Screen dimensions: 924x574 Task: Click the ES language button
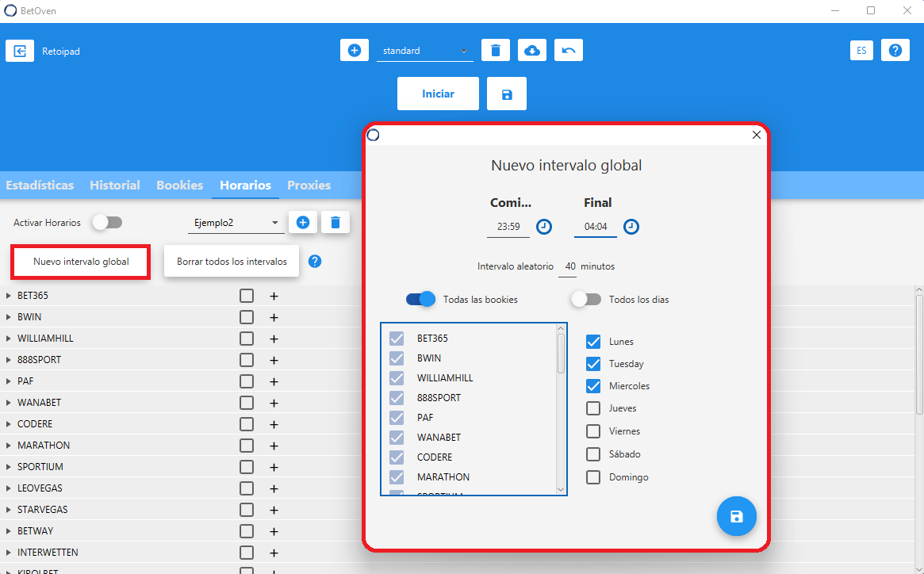tap(861, 50)
